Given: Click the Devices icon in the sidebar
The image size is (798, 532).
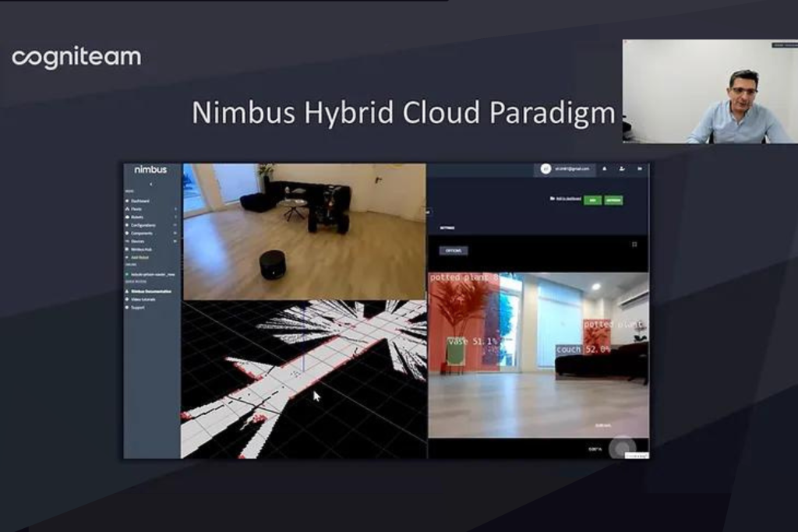Looking at the screenshot, I should (127, 241).
